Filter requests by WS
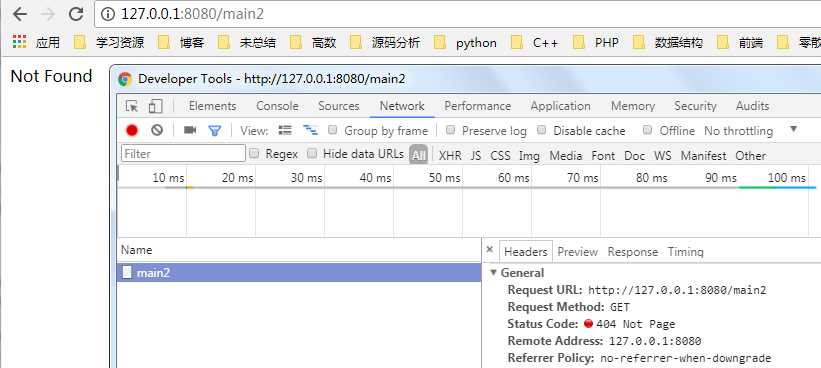 (x=662, y=155)
